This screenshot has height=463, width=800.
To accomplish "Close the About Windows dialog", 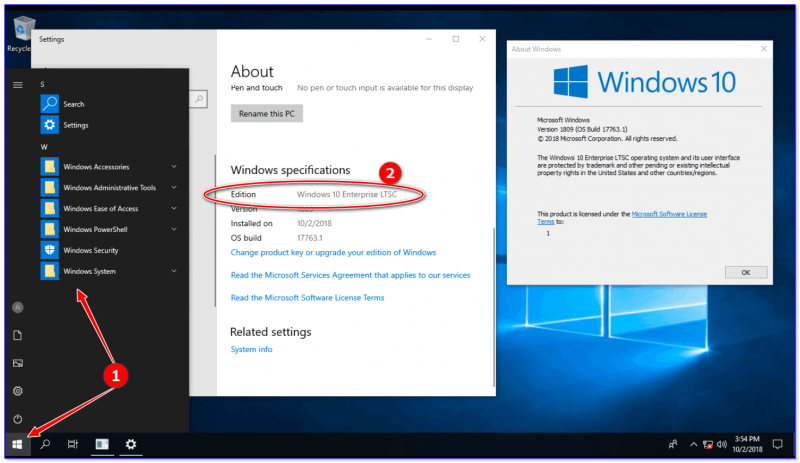I will coord(764,48).
